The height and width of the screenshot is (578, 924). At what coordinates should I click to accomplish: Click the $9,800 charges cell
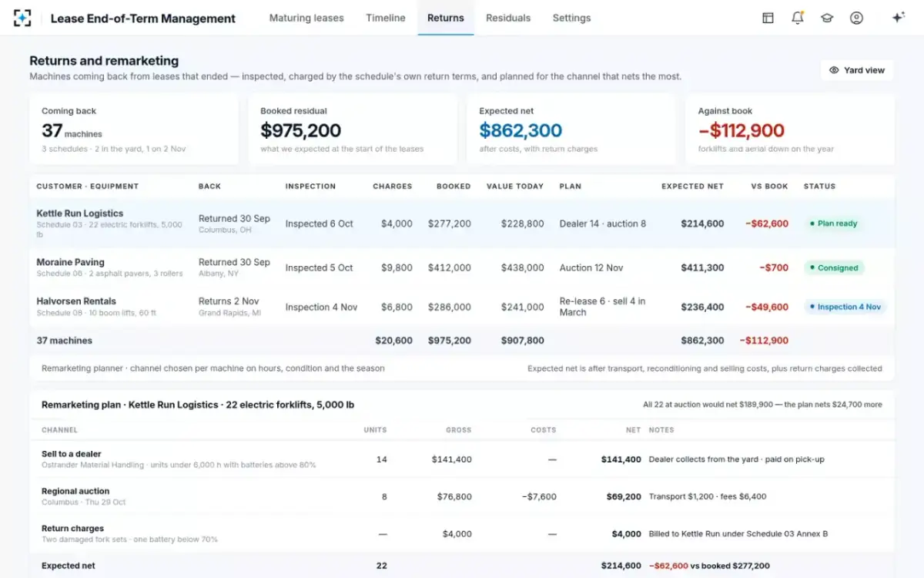click(397, 267)
